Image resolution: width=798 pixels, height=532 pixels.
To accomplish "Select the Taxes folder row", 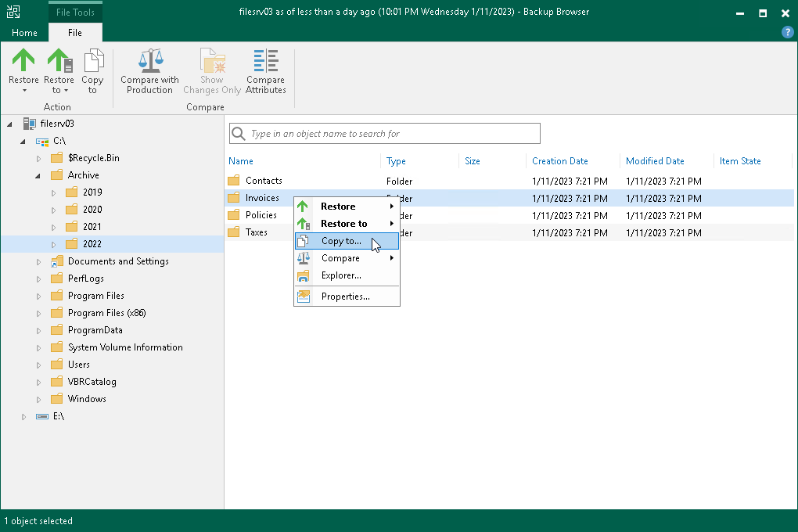I will tap(256, 232).
